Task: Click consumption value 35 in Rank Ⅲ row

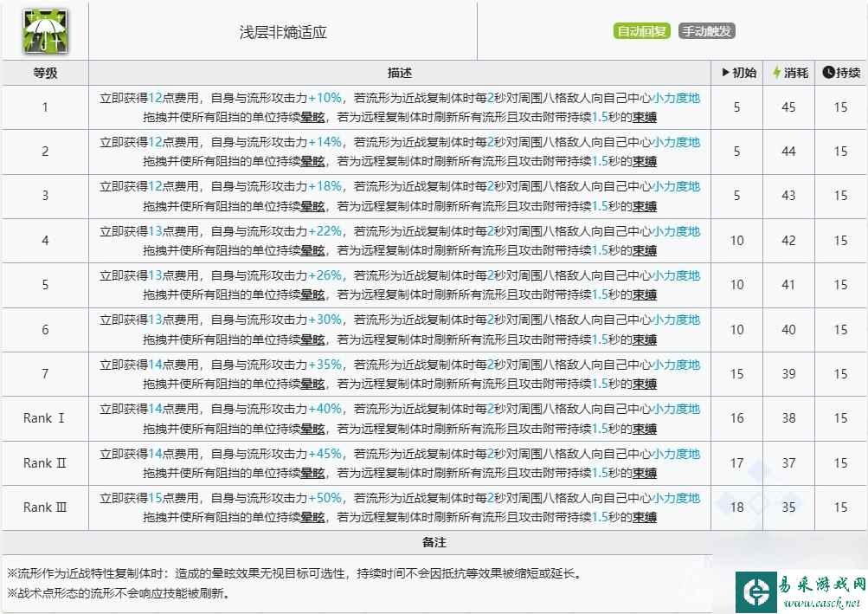Action: tap(789, 507)
